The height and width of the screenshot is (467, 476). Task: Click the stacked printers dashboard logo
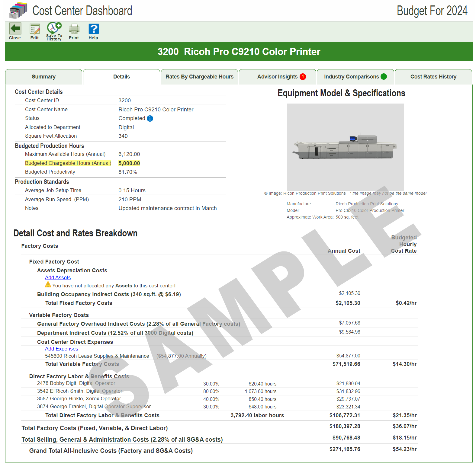point(18,11)
